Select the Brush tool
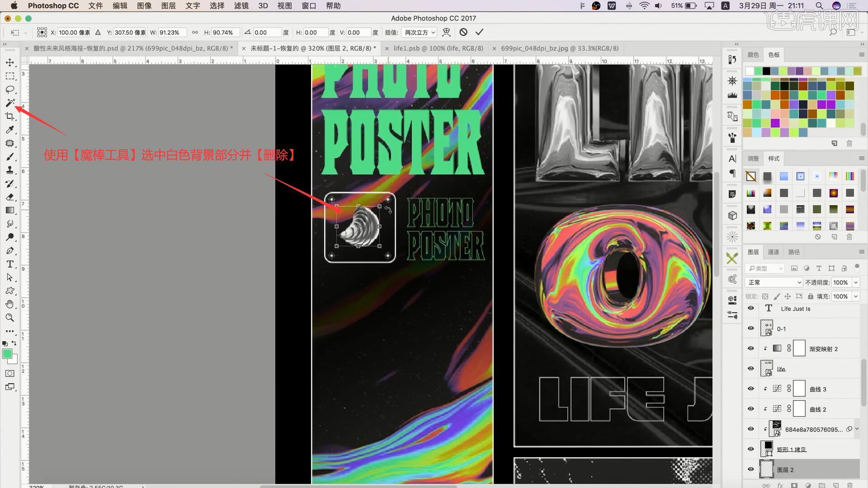This screenshot has width=868, height=488. pos(10,157)
